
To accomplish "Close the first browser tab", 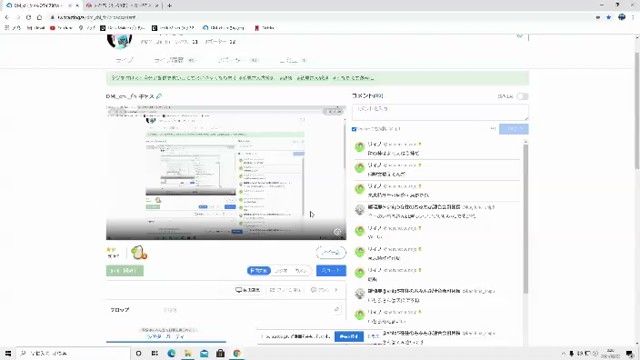I will [x=77, y=5].
